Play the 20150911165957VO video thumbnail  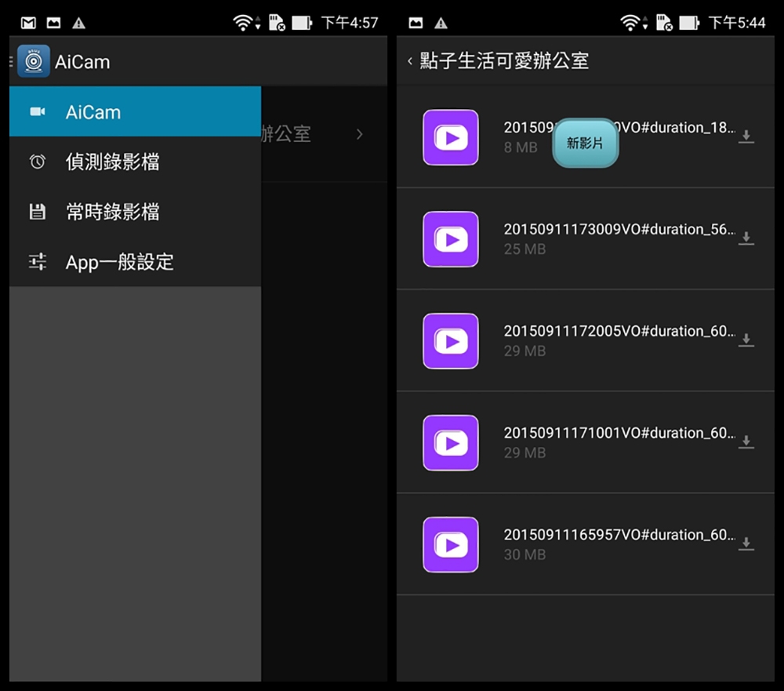tap(451, 545)
